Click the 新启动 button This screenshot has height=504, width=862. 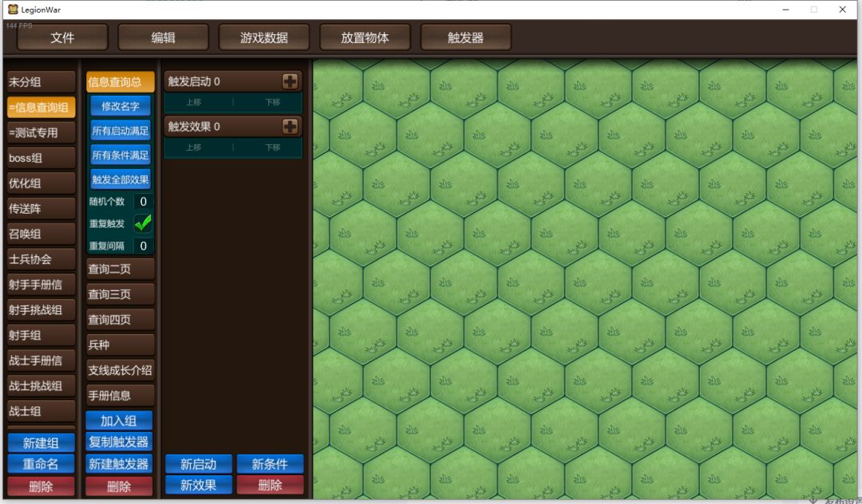[199, 464]
